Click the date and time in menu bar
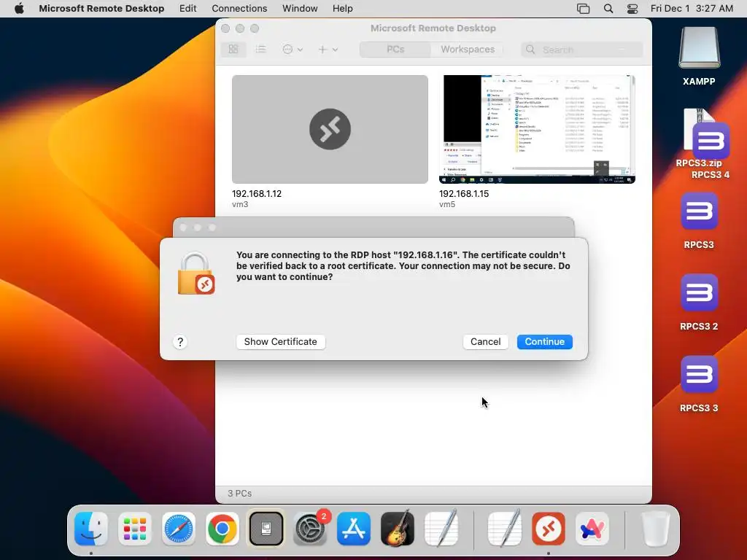 click(692, 9)
